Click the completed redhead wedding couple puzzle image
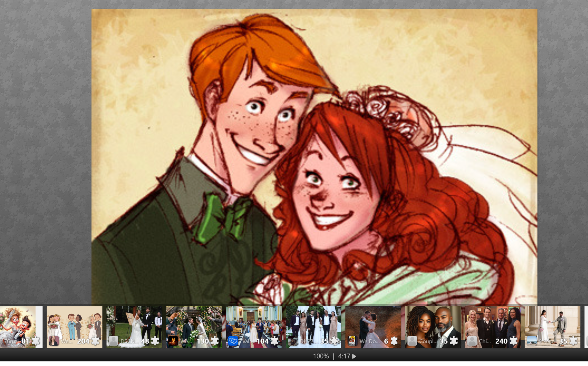This screenshot has width=588, height=366. (x=314, y=155)
